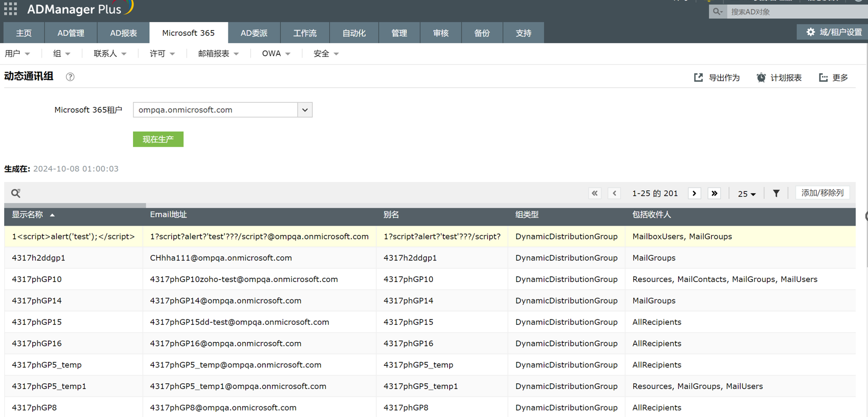This screenshot has width=868, height=417.
Task: Expand the Microsoft 365 tenant dropdown
Action: pos(305,110)
